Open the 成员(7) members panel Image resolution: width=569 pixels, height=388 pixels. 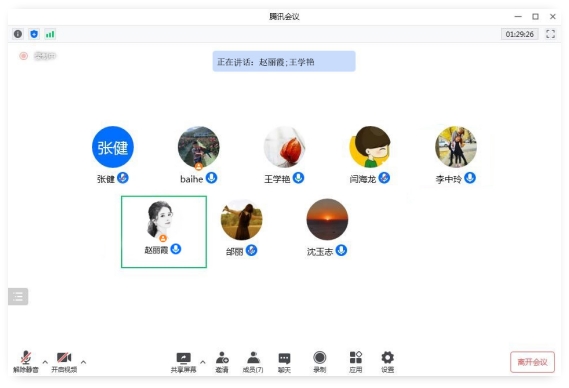pyautogui.click(x=253, y=362)
